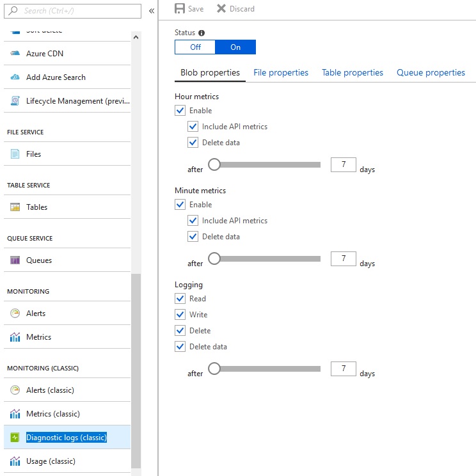Open Alerts (classic) item
This screenshot has width=476, height=476.
click(67, 390)
